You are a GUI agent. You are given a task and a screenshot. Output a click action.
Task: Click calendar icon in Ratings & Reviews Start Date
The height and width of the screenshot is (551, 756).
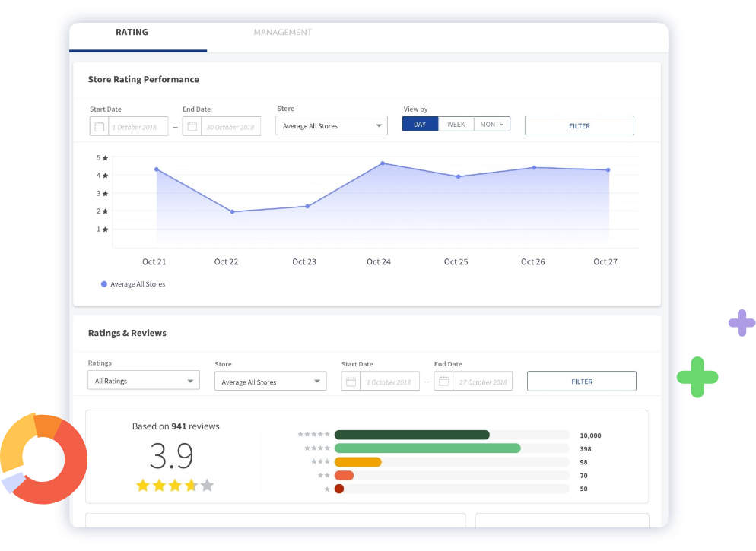[x=351, y=382]
